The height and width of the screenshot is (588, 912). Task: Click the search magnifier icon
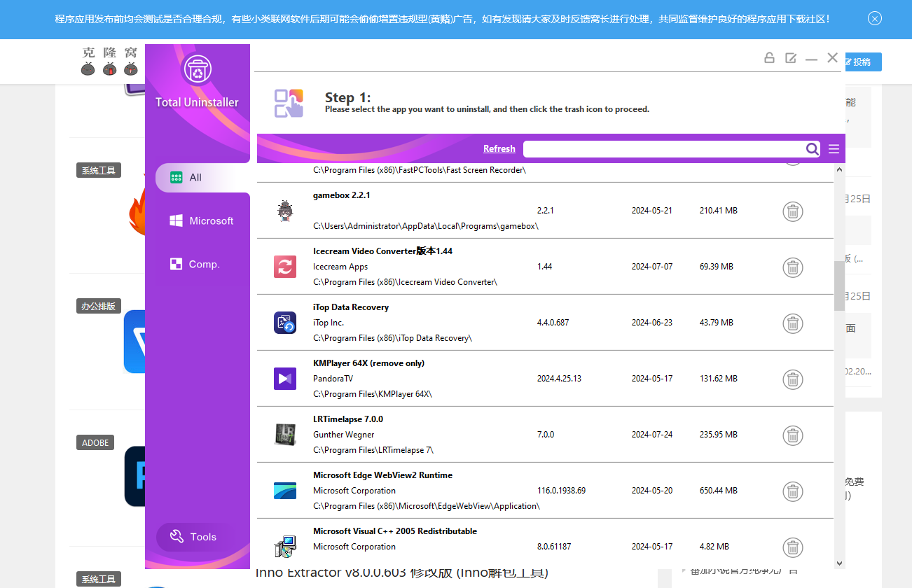pos(812,148)
